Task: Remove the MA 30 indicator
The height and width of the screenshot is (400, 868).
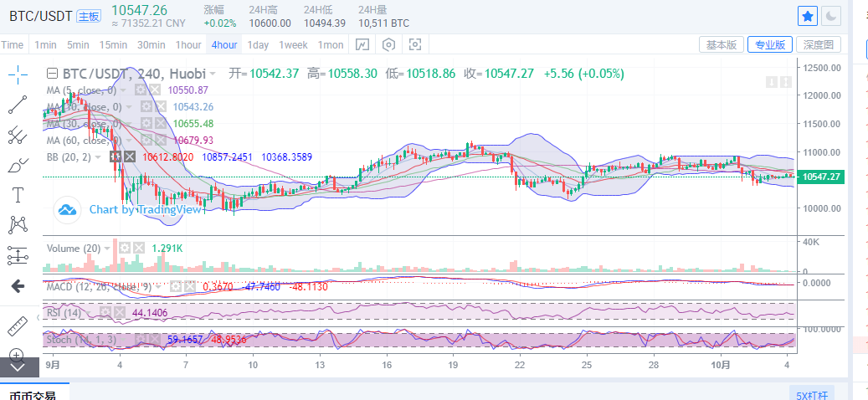Action: click(x=160, y=123)
